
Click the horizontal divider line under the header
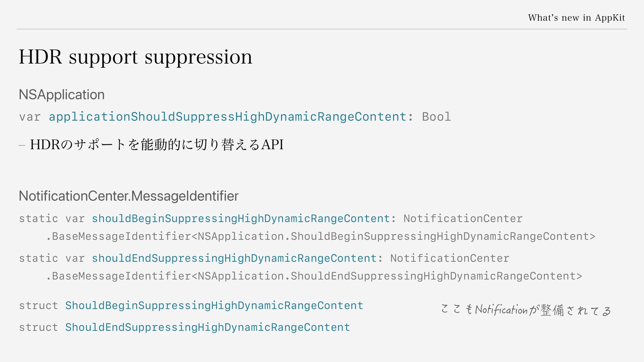point(322,29)
